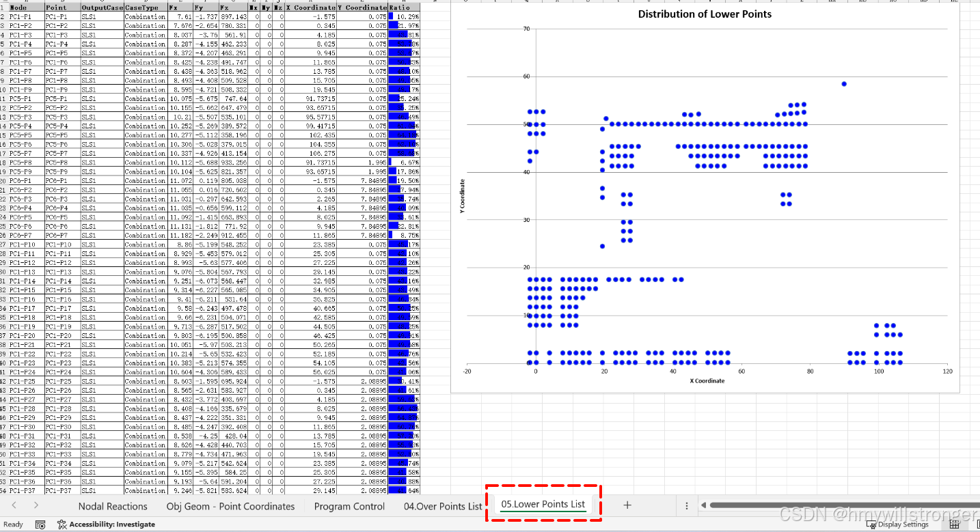Open the sheet tab options (three dots)
The width and height of the screenshot is (980, 532).
[687, 506]
